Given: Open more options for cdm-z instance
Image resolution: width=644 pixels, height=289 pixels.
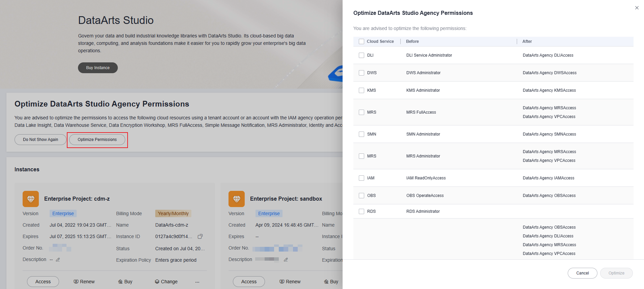Looking at the screenshot, I should click(197, 282).
